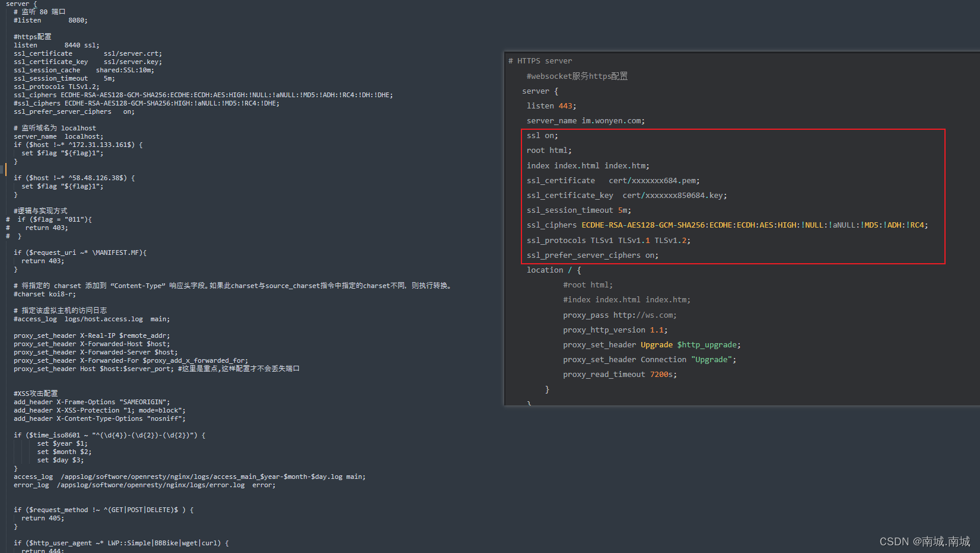
Task: Click 'proxy_set_header X-Forwarded-Host $host;' line
Action: tap(91, 344)
